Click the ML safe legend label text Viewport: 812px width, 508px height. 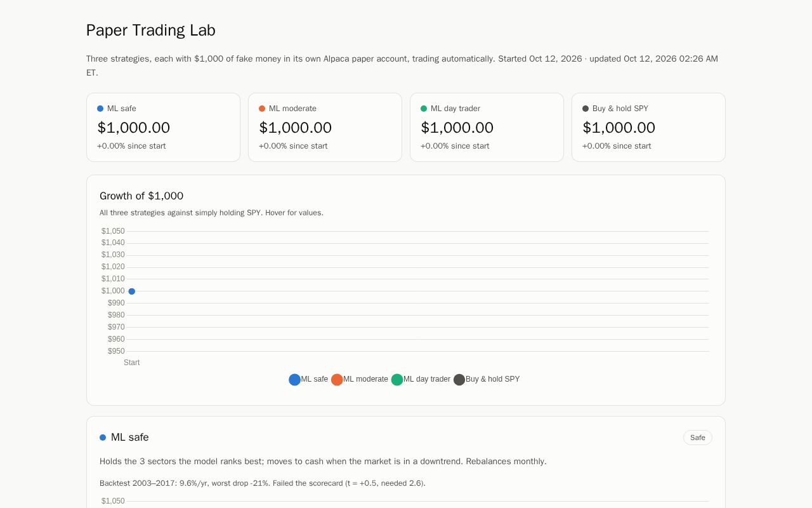(x=315, y=379)
